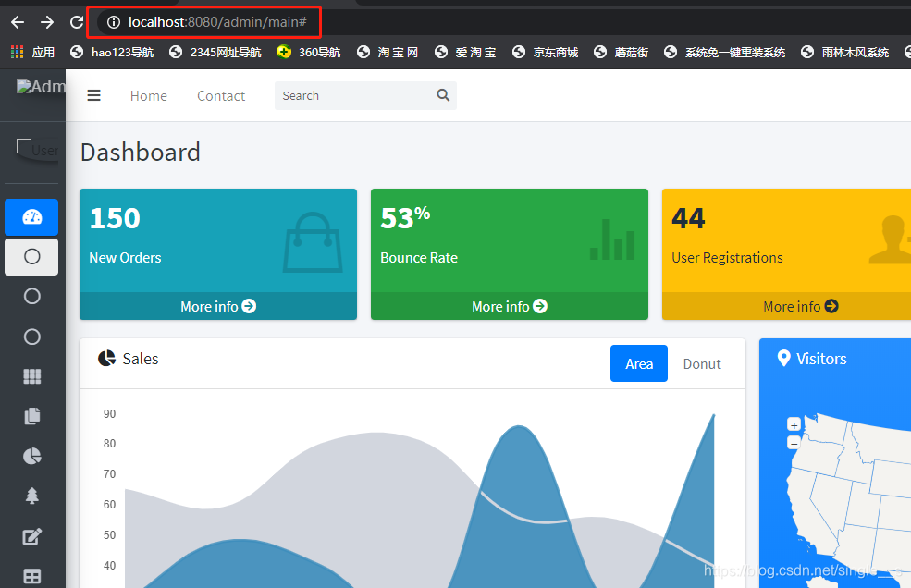Select the dashboard speedometer sidebar icon
The width and height of the screenshot is (911, 588).
coord(32,217)
